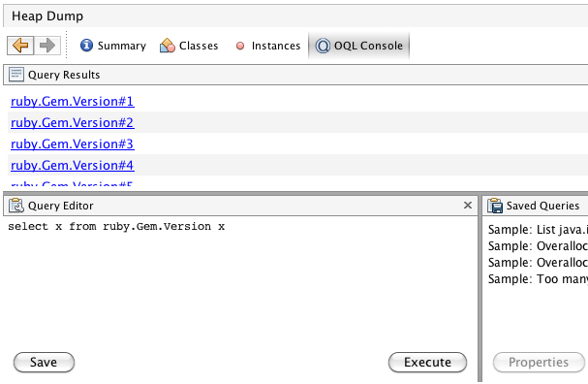Open the ruby.Gem.Version#1 result link

click(73, 102)
